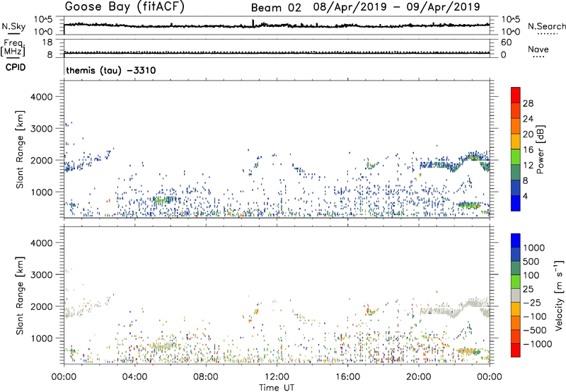Click the "4000" range tick of the velocity panel
The height and width of the screenshot is (392, 566).
click(41, 243)
